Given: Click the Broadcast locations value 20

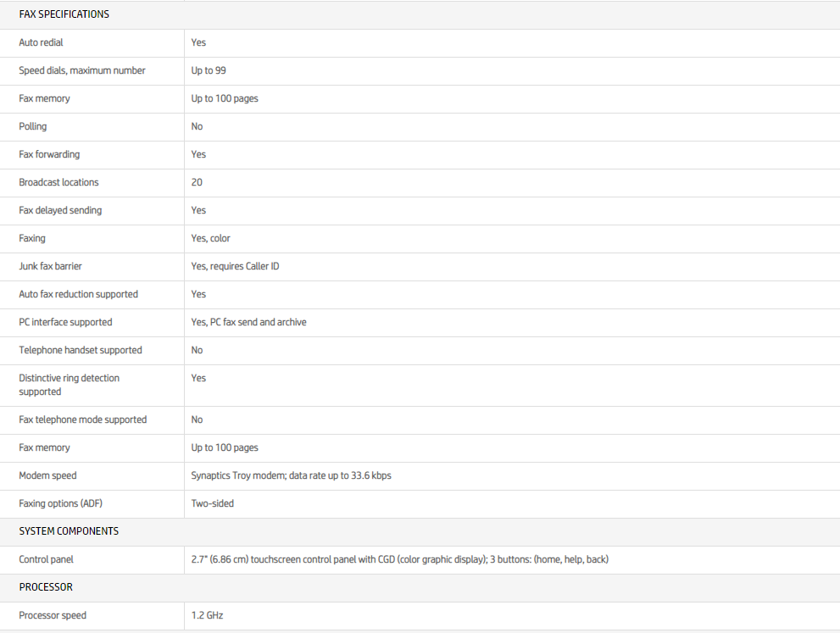Looking at the screenshot, I should pos(197,182).
